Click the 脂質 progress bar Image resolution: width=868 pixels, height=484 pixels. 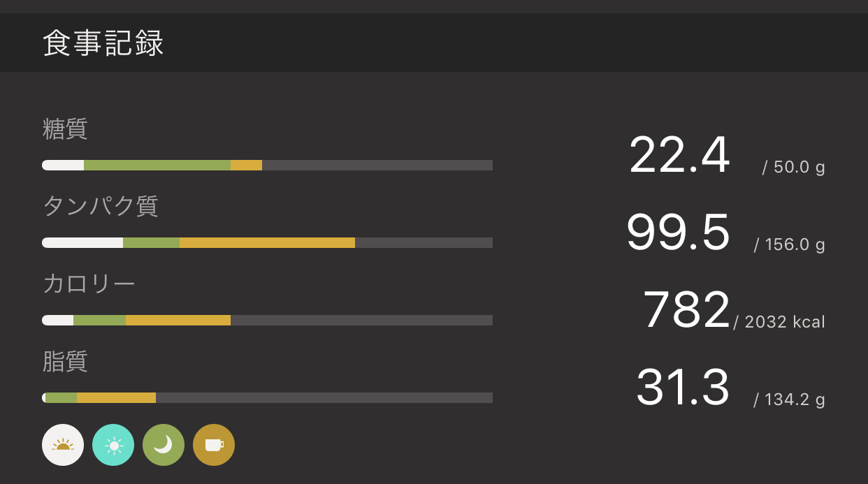(267, 398)
